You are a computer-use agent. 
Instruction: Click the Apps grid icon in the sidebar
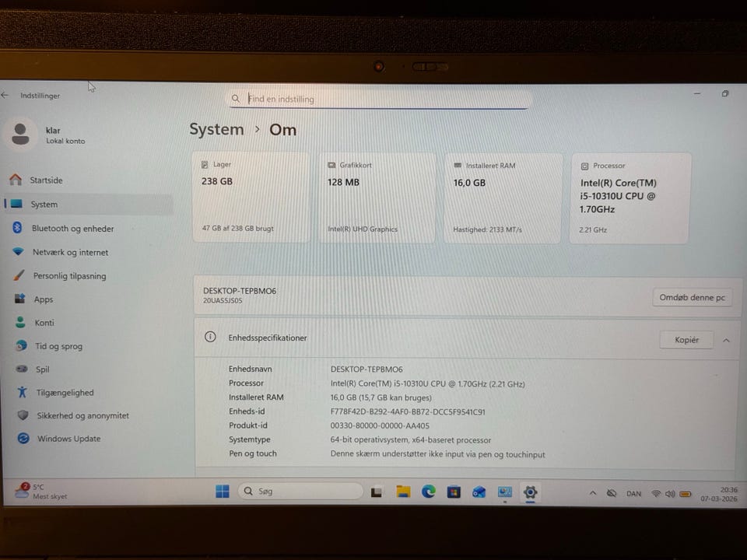click(x=19, y=299)
